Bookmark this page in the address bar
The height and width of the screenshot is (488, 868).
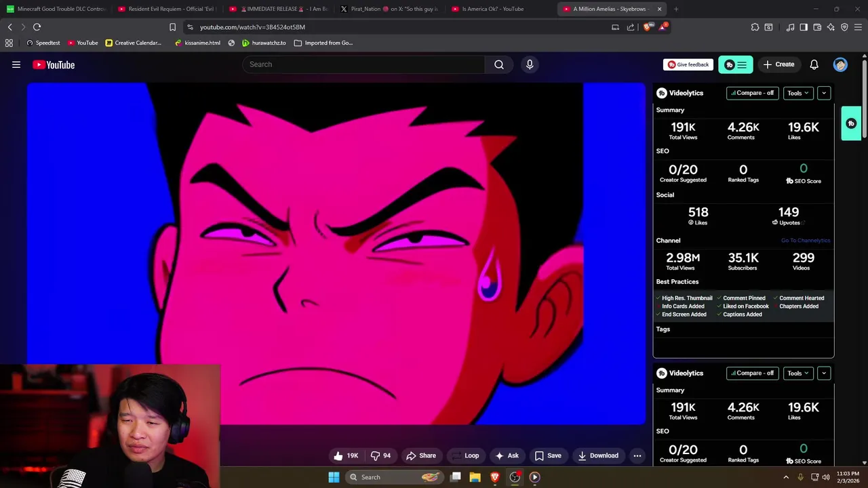pyautogui.click(x=172, y=27)
